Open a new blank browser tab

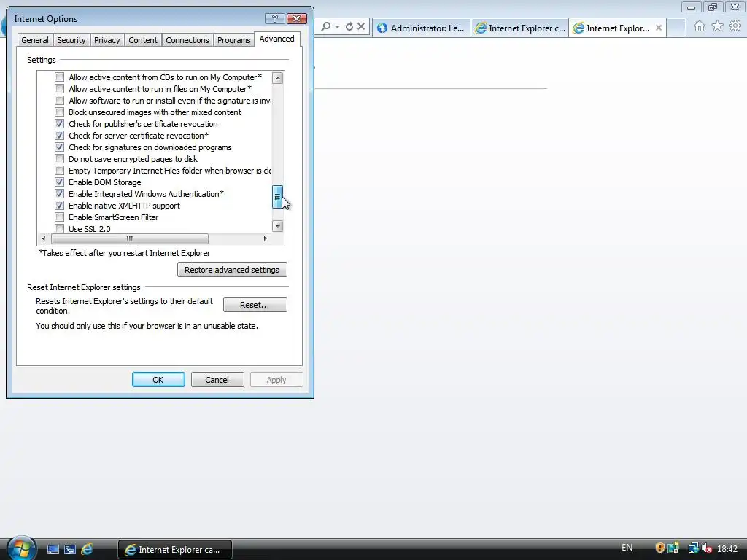(x=676, y=28)
